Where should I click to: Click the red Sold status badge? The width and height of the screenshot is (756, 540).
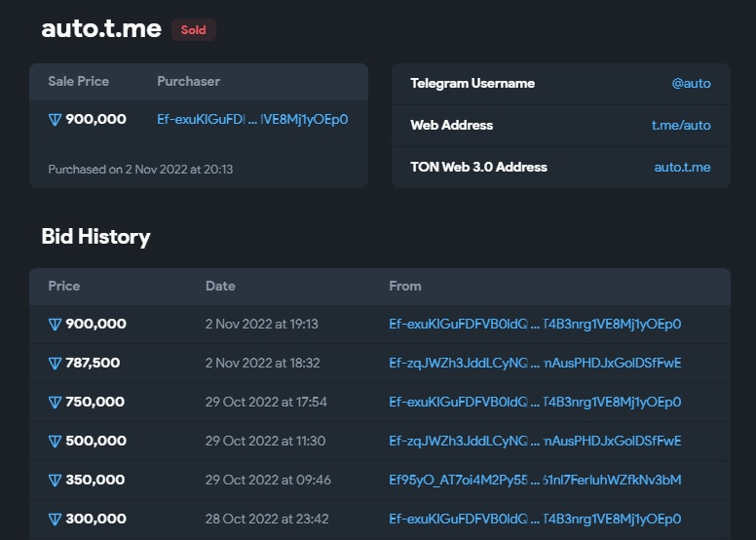click(193, 30)
